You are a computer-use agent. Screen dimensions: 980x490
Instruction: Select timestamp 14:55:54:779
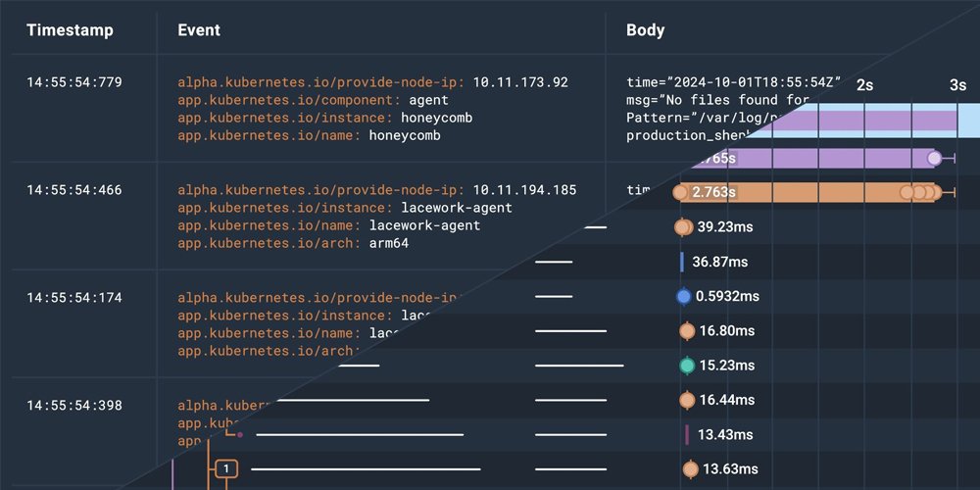74,82
